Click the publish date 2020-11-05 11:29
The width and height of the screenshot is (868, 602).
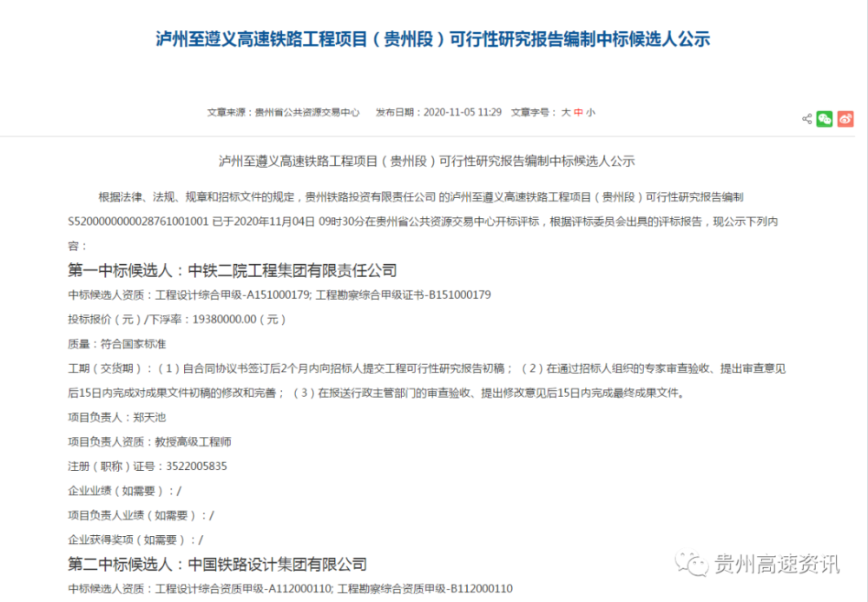[x=463, y=112]
